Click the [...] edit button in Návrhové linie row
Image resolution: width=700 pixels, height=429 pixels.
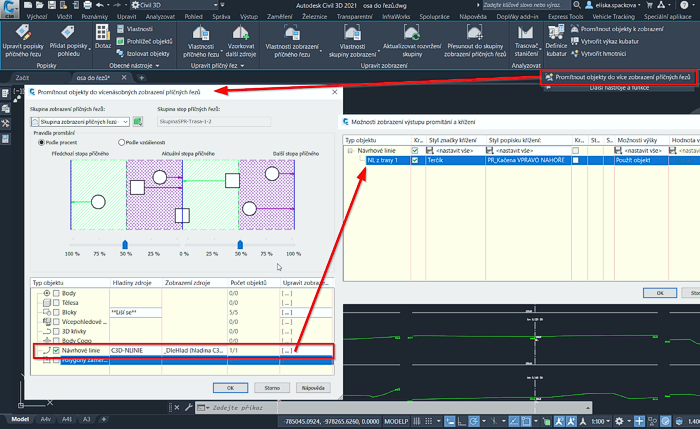(x=287, y=350)
